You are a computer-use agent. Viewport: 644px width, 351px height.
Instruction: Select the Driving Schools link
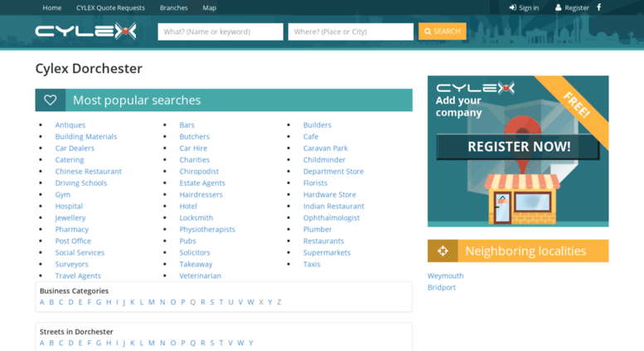81,183
